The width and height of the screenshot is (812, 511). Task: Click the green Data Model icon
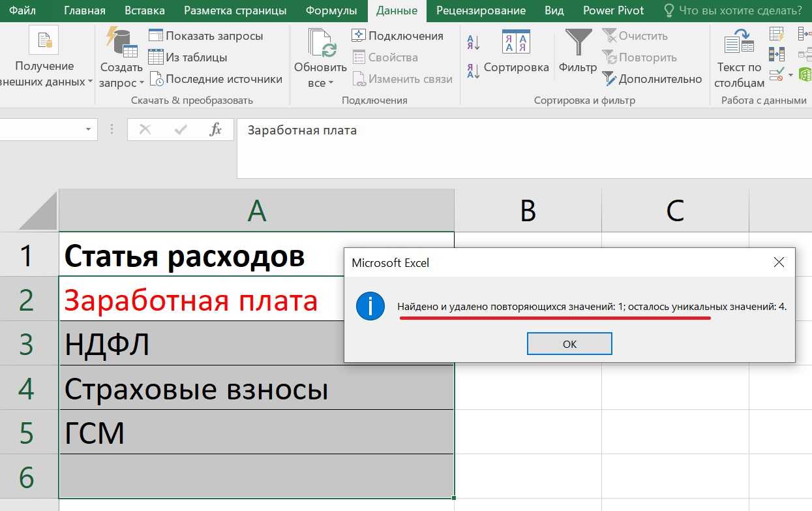click(x=805, y=74)
